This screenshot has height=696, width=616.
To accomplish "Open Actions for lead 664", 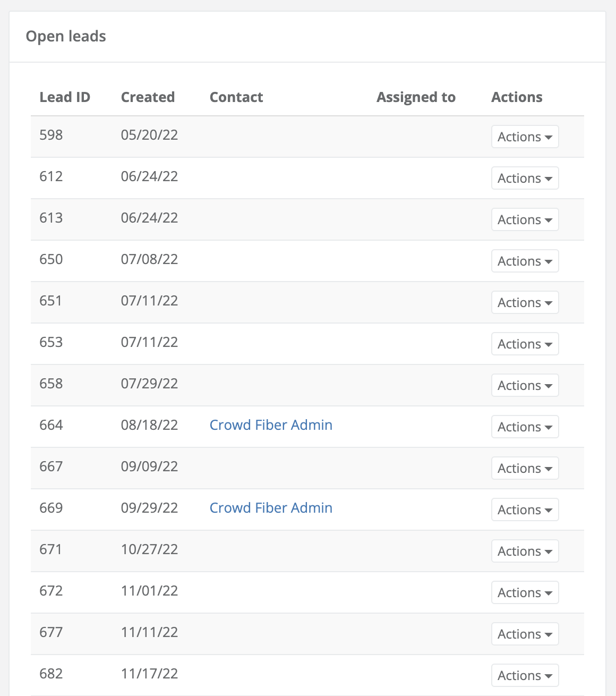I will click(x=525, y=427).
